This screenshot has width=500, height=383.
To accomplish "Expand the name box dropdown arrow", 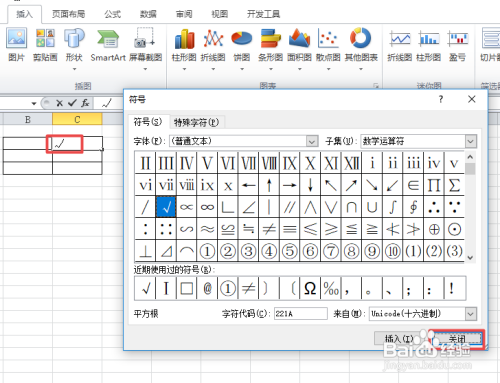I will 34,103.
